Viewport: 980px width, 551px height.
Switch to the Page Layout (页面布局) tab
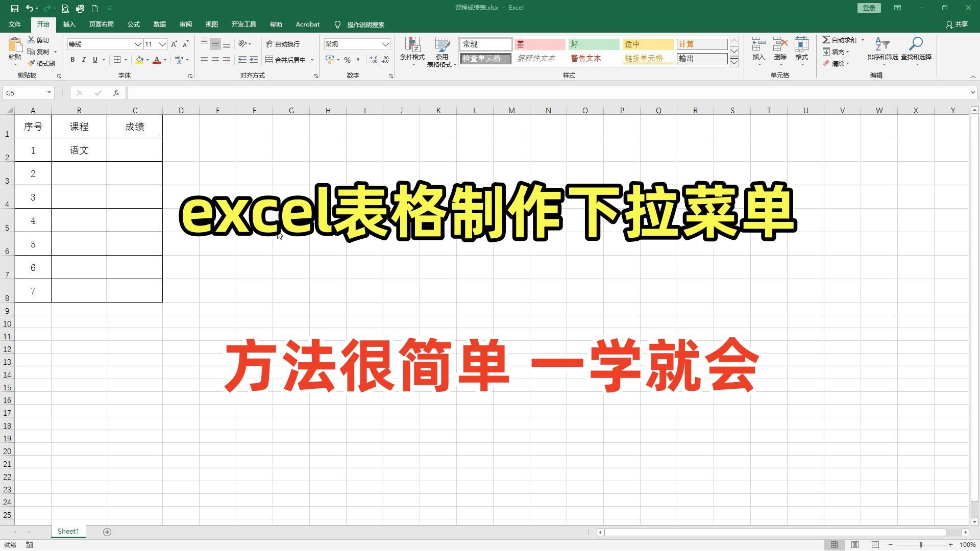(101, 24)
